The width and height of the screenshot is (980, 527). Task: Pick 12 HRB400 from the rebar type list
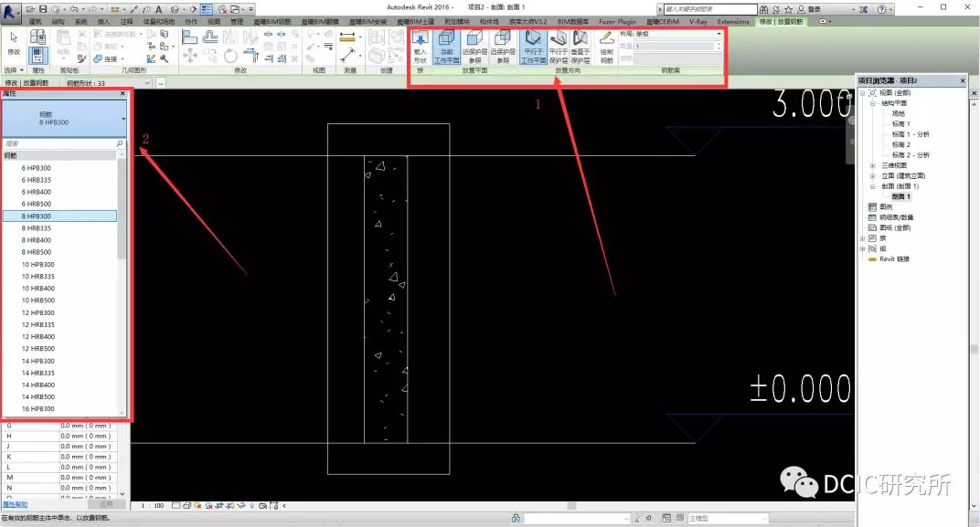pyautogui.click(x=38, y=336)
